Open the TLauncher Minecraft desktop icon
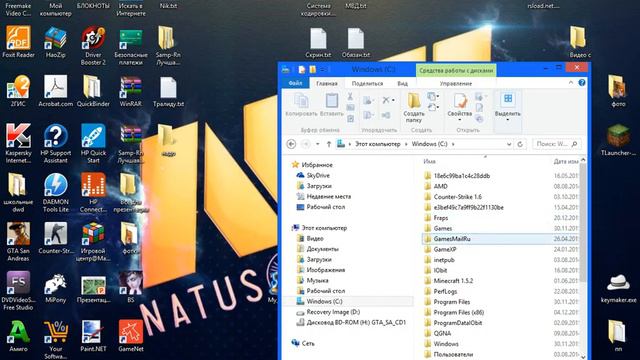 coord(618,140)
